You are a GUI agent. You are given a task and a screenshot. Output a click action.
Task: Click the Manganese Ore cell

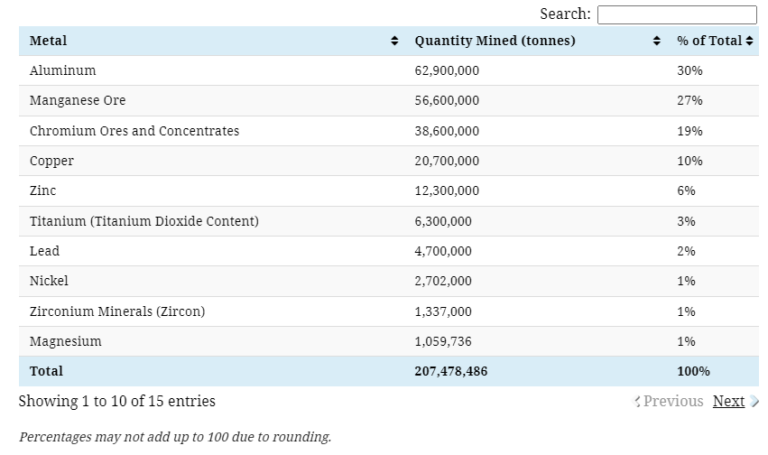(x=78, y=101)
